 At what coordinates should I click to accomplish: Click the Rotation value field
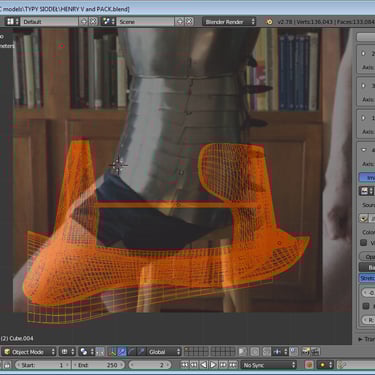coord(368,320)
